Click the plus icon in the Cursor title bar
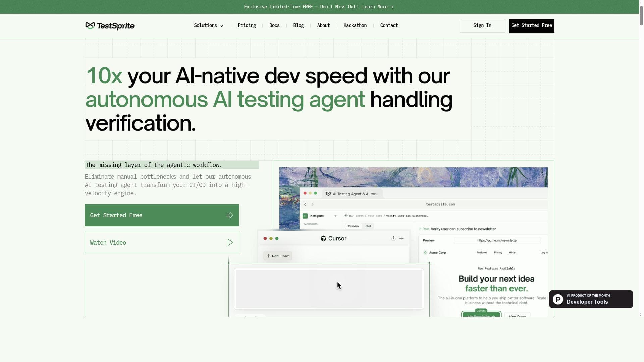Viewport: 644px width, 362px height. pos(401,238)
